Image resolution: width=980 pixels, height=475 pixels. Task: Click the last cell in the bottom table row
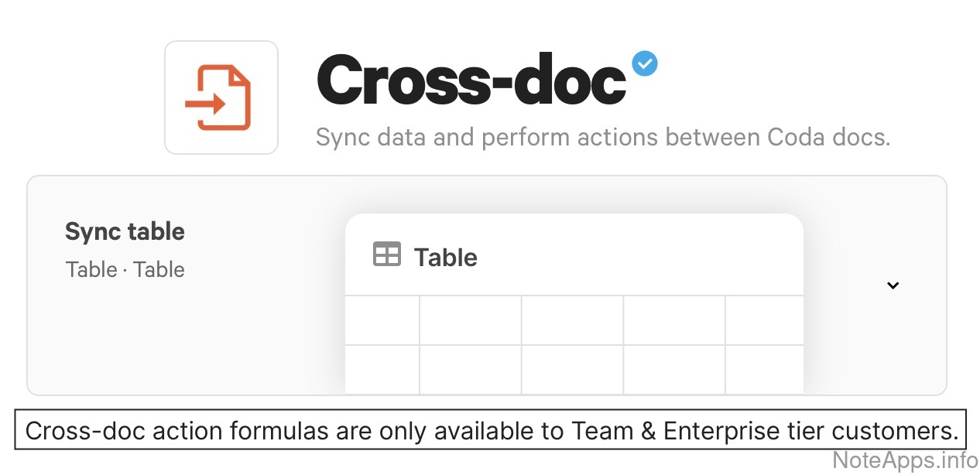pos(764,369)
